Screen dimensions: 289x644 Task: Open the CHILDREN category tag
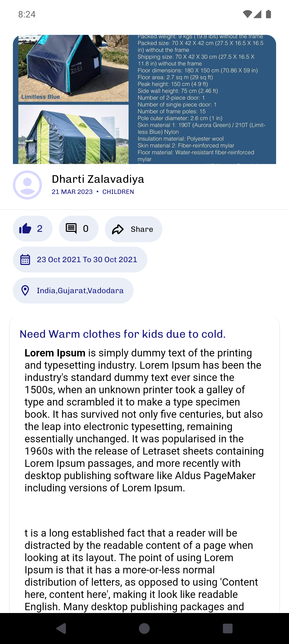(118, 192)
